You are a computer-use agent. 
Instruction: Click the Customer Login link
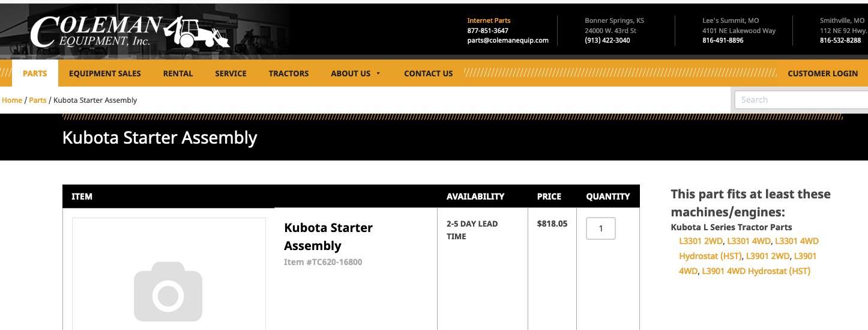[823, 73]
